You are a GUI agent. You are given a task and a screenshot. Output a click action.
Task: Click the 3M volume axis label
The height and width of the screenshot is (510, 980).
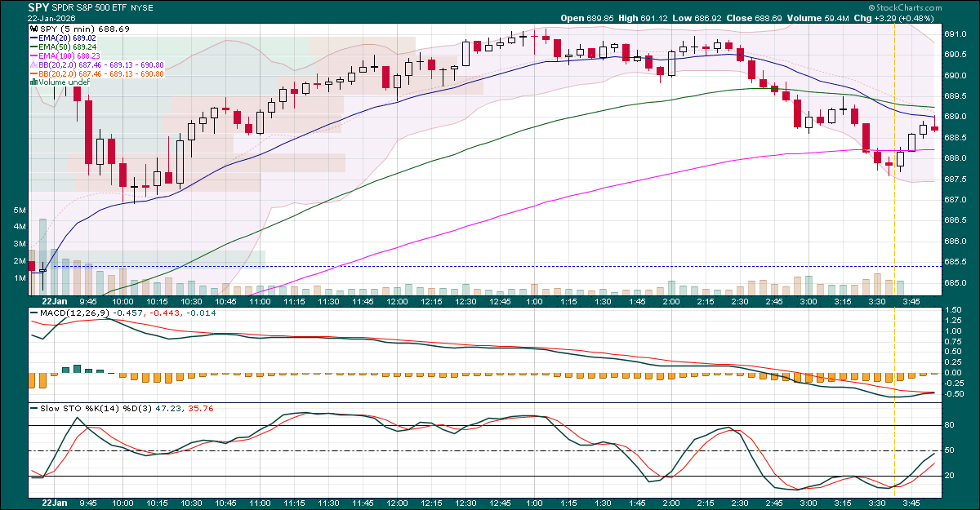20,244
